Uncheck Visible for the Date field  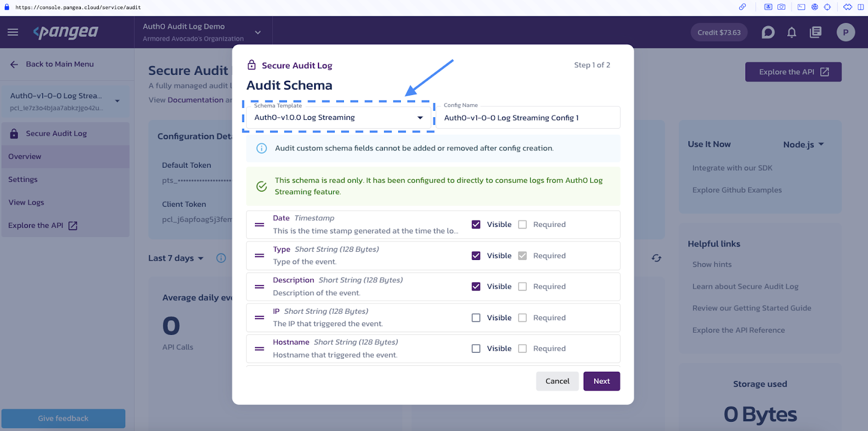click(x=476, y=224)
